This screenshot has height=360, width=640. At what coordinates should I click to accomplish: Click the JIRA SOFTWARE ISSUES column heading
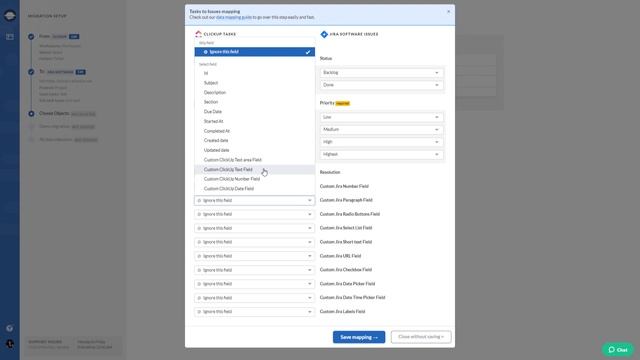(354, 34)
